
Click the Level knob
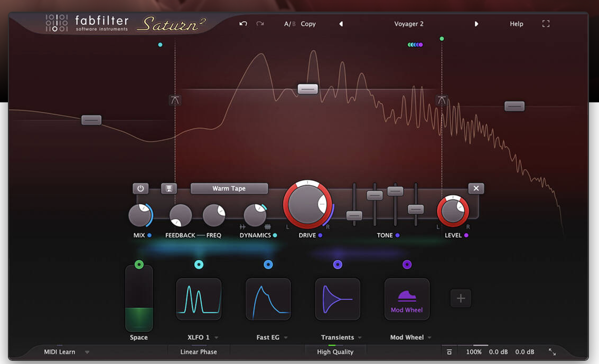pyautogui.click(x=453, y=211)
